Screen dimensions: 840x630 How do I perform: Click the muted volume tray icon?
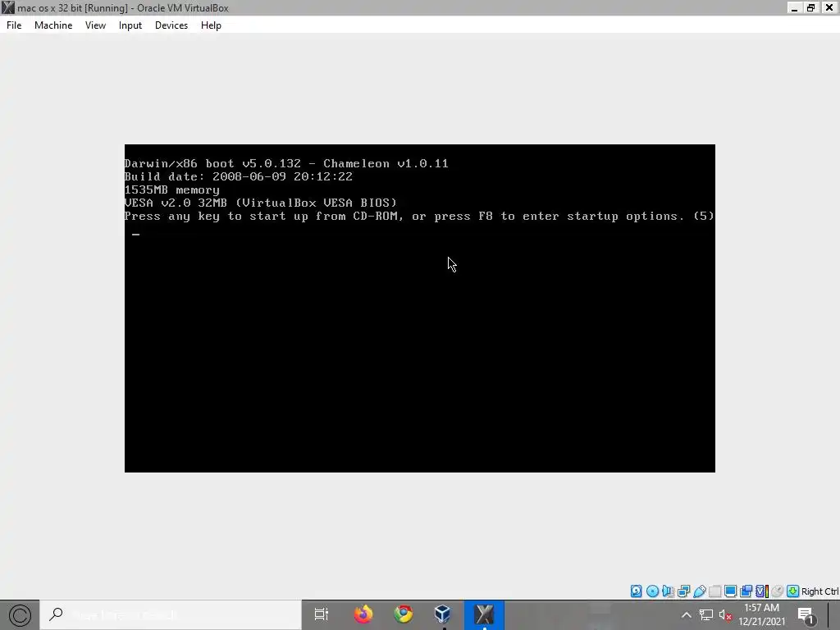[x=725, y=615]
